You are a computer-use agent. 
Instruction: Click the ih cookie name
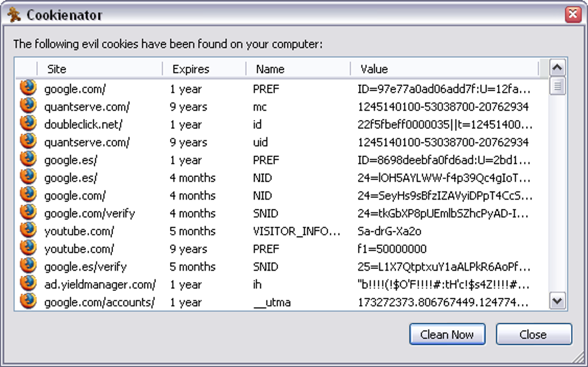[257, 284]
